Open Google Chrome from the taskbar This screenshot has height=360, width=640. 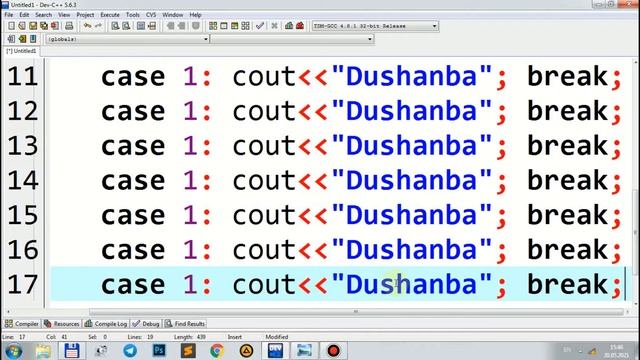[x=217, y=351]
